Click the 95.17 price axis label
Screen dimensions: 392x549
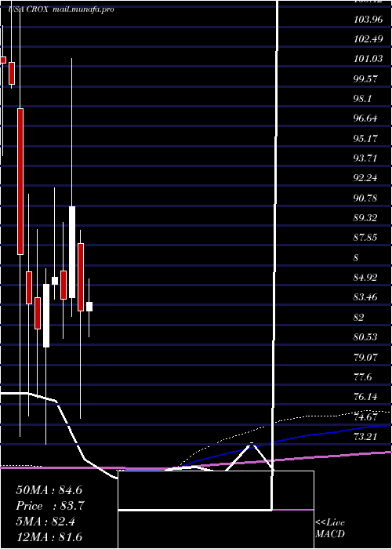pos(366,139)
